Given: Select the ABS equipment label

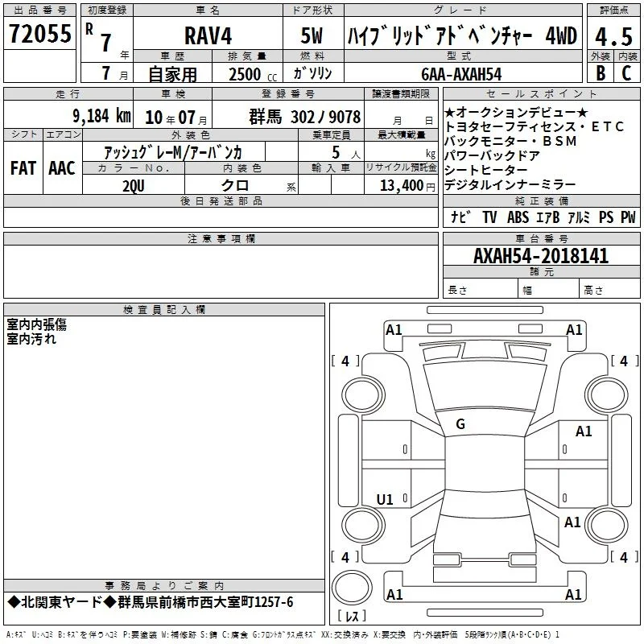Looking at the screenshot, I should pos(518,217).
